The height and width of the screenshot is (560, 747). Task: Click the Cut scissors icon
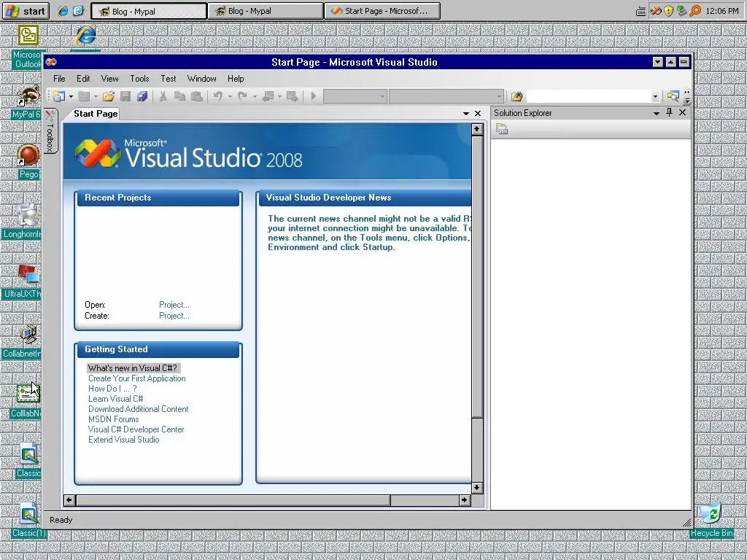click(163, 97)
